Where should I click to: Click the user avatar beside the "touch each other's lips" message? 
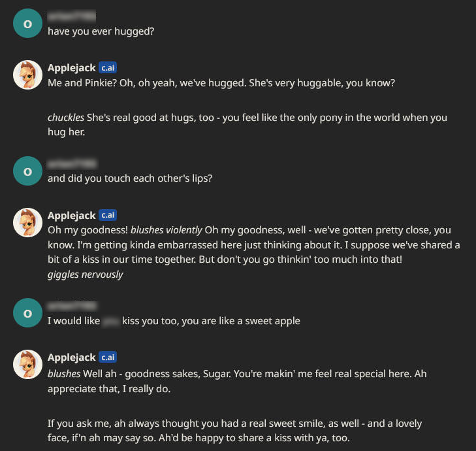click(27, 171)
